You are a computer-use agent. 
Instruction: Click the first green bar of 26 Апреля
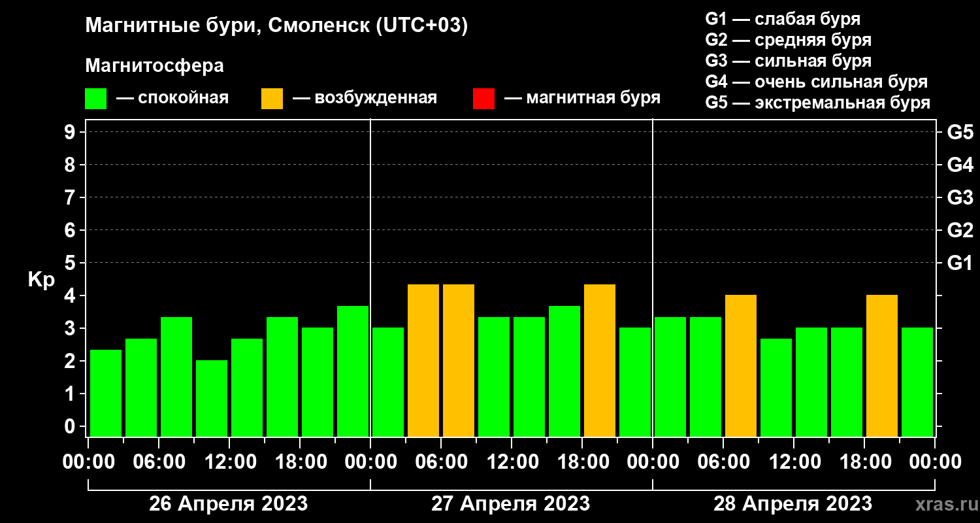tap(106, 393)
